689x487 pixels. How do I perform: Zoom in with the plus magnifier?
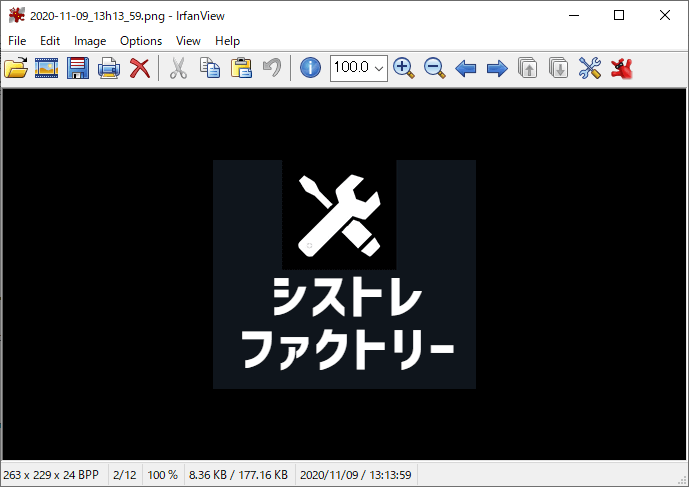403,68
